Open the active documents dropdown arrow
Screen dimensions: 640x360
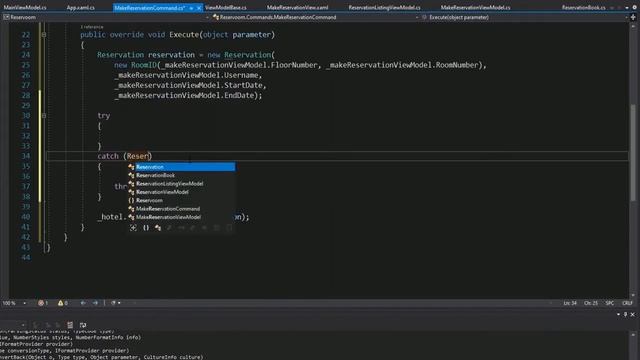pyautogui.click(x=627, y=8)
